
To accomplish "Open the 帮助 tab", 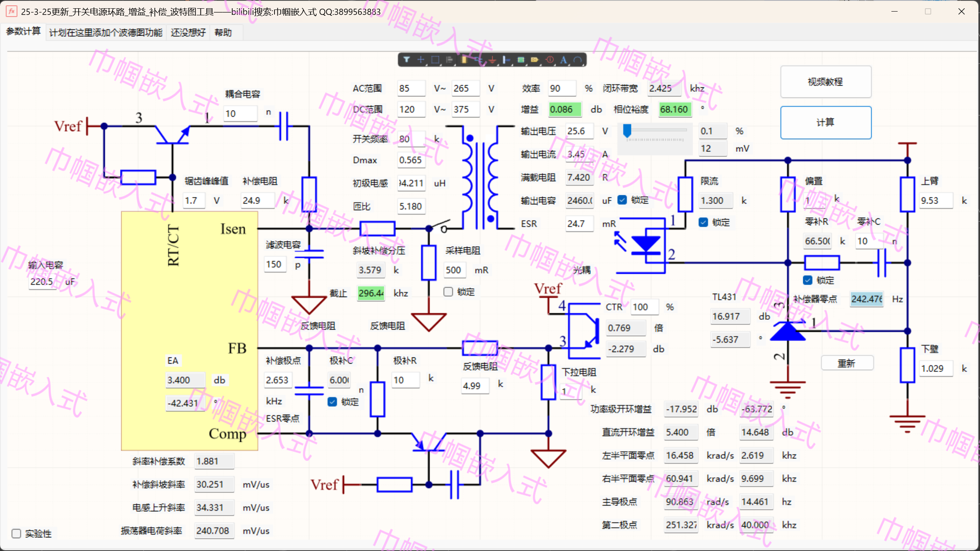I will (223, 33).
